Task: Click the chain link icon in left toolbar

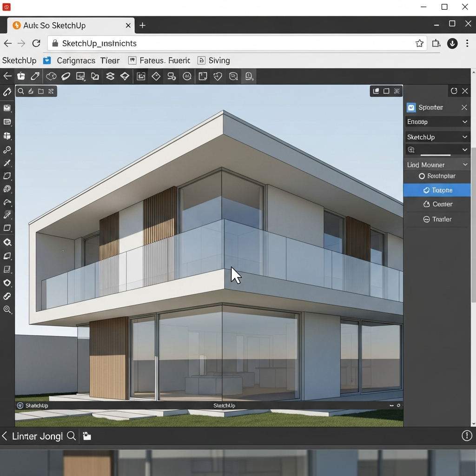Action: coord(7,296)
